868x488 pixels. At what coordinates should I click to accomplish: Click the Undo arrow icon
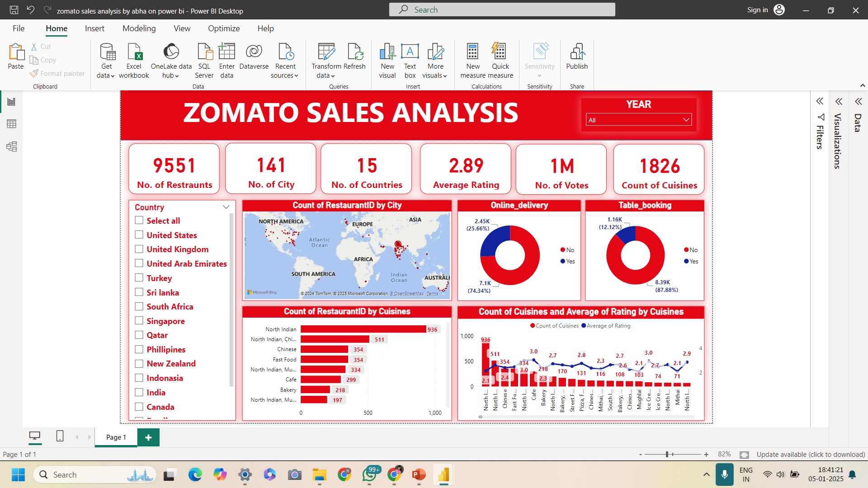[x=30, y=10]
